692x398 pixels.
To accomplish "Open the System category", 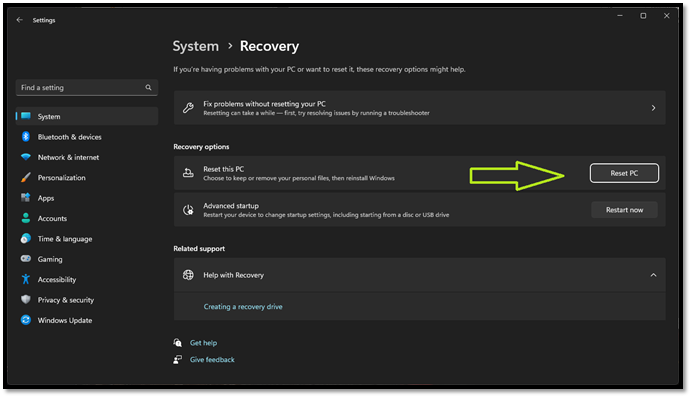I will click(x=87, y=116).
